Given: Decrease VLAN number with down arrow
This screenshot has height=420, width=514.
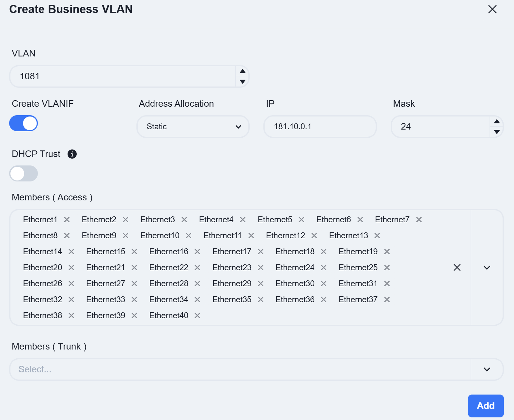Looking at the screenshot, I should [x=242, y=82].
